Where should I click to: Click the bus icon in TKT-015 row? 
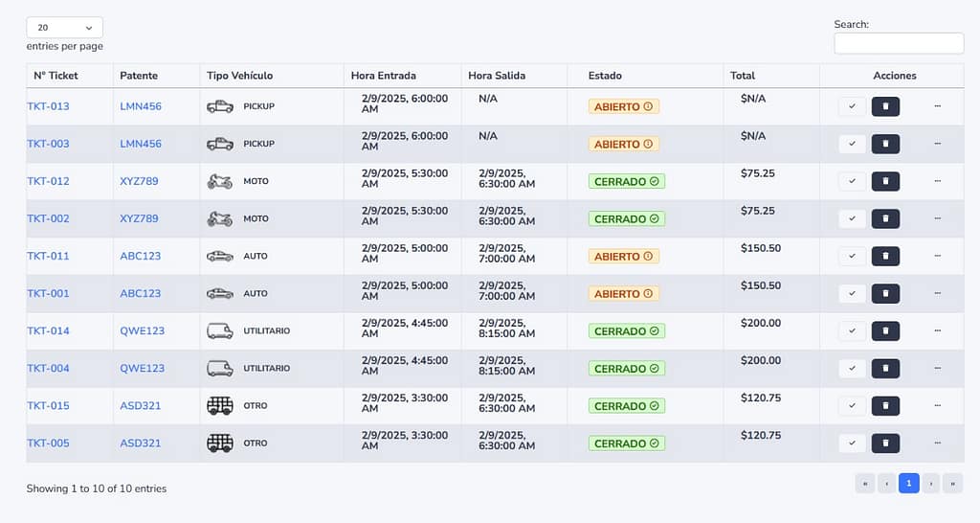[220, 405]
